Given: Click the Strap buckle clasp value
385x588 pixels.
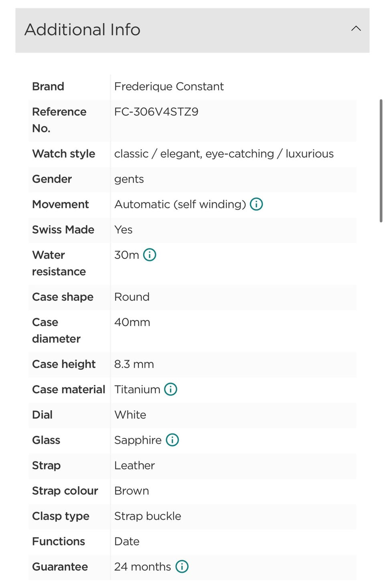Looking at the screenshot, I should (x=148, y=516).
